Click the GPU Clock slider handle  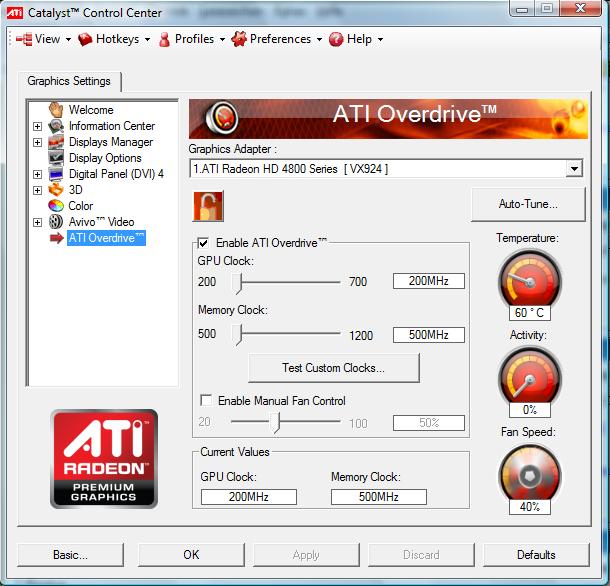[237, 283]
